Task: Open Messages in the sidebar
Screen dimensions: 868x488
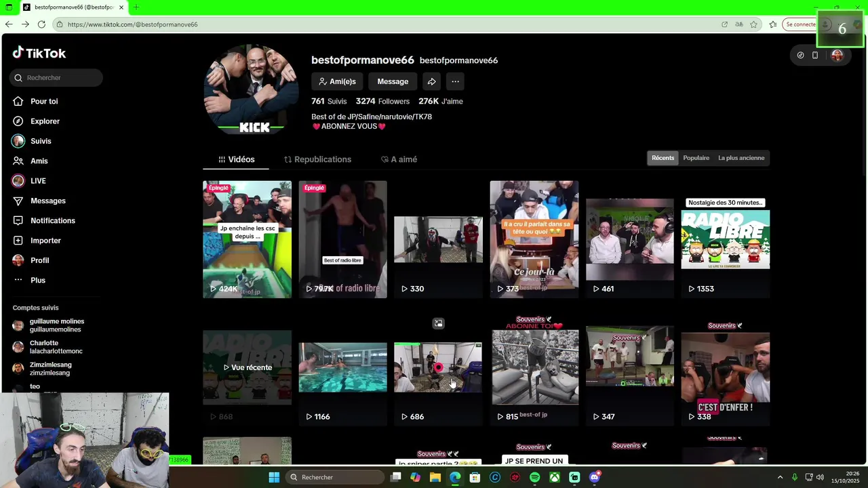Action: coord(47,201)
